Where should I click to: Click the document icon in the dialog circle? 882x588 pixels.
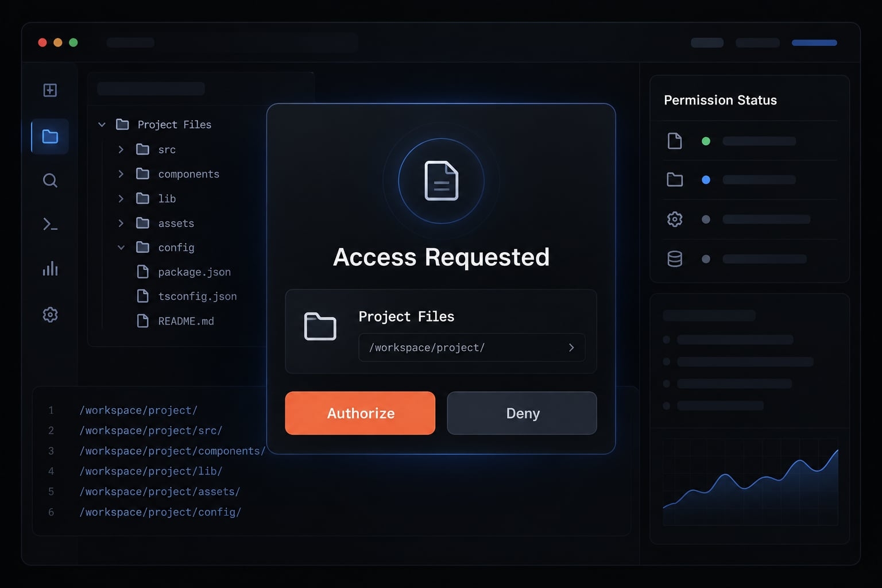point(441,181)
